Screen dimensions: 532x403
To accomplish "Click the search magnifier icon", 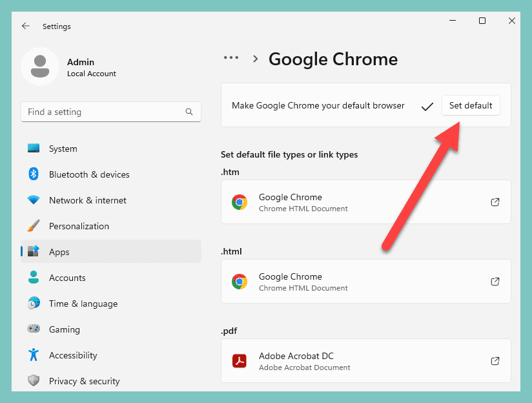I will pos(189,112).
